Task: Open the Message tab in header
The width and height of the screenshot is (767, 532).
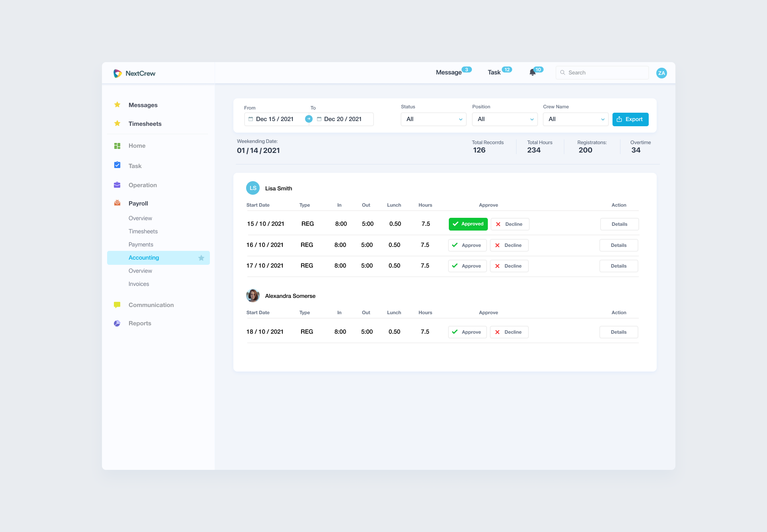Action: tap(448, 72)
